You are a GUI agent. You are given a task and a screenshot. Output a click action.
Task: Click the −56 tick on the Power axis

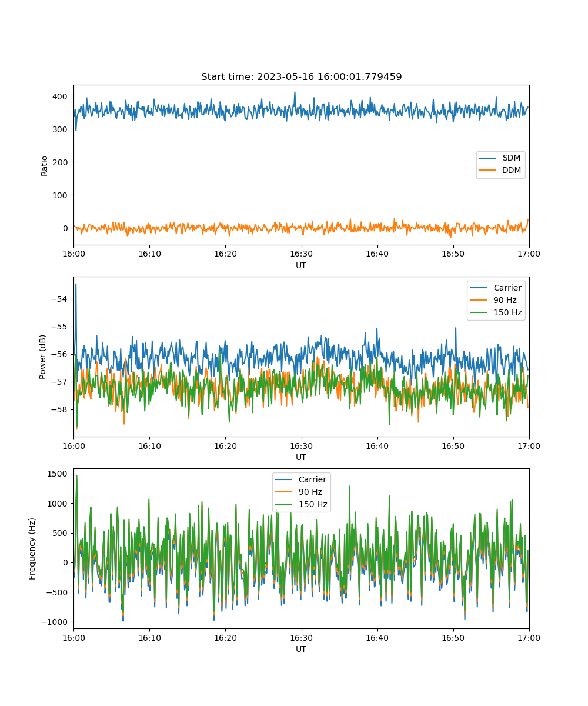pos(61,354)
